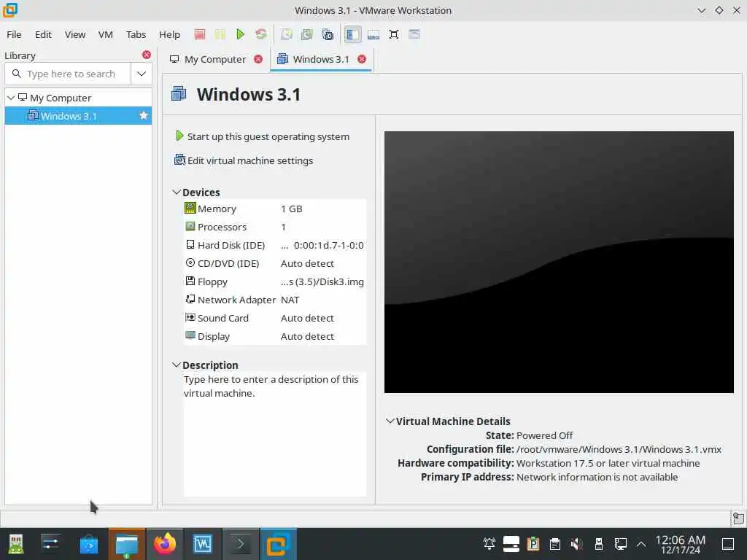
Task: Close the My Computer tab
Action: point(258,59)
